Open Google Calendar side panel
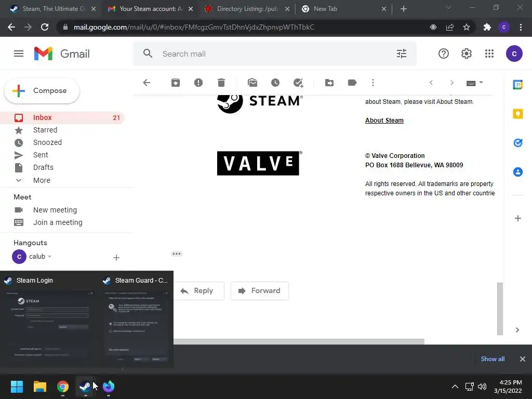This screenshot has height=399, width=532. 518,85
